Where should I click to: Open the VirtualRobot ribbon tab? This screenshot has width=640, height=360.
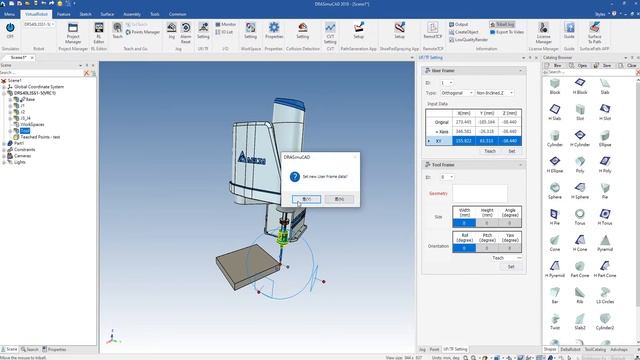coord(36,14)
